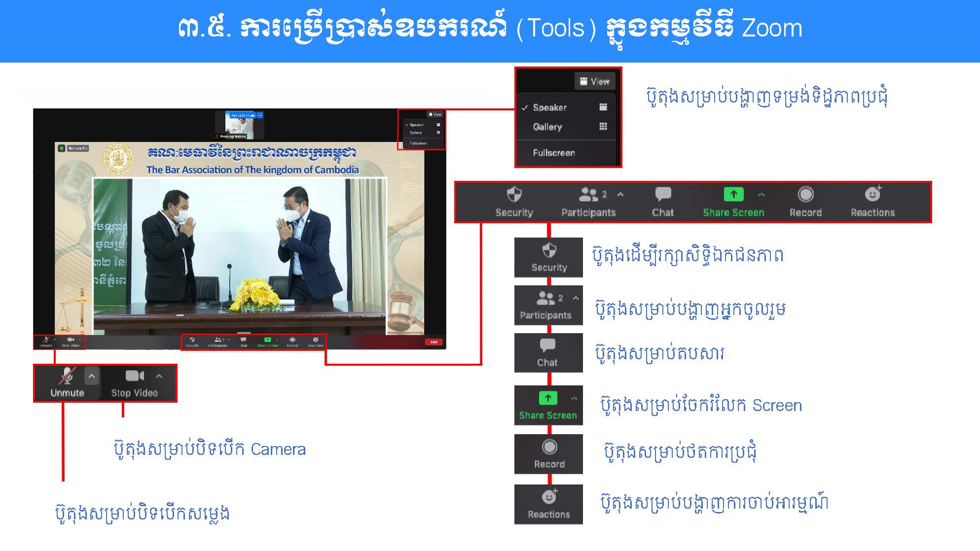Toggle Stop Video in the small meeting window

click(x=71, y=342)
